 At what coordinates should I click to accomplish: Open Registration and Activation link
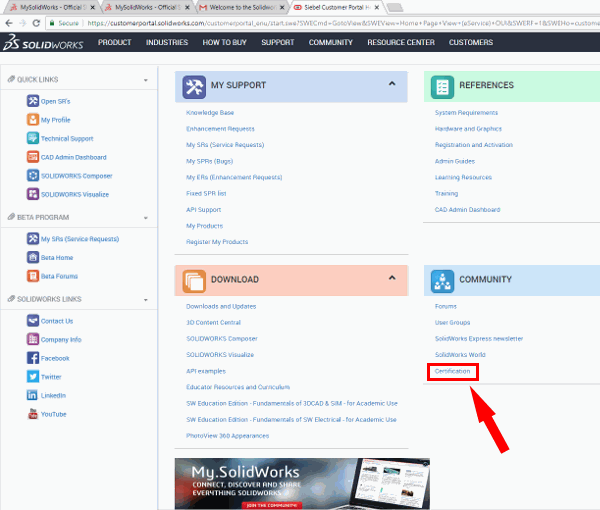(x=474, y=145)
